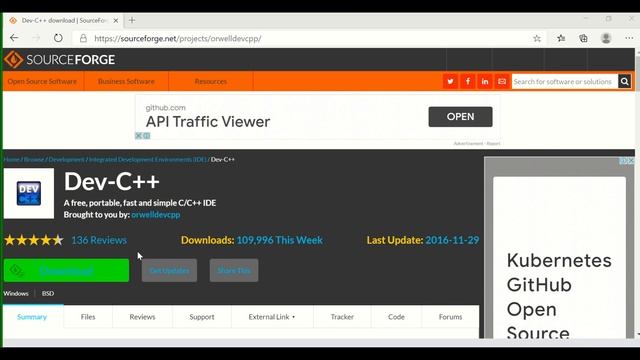The width and height of the screenshot is (640, 360).
Task: Open the favorites list icon
Action: coord(561,38)
